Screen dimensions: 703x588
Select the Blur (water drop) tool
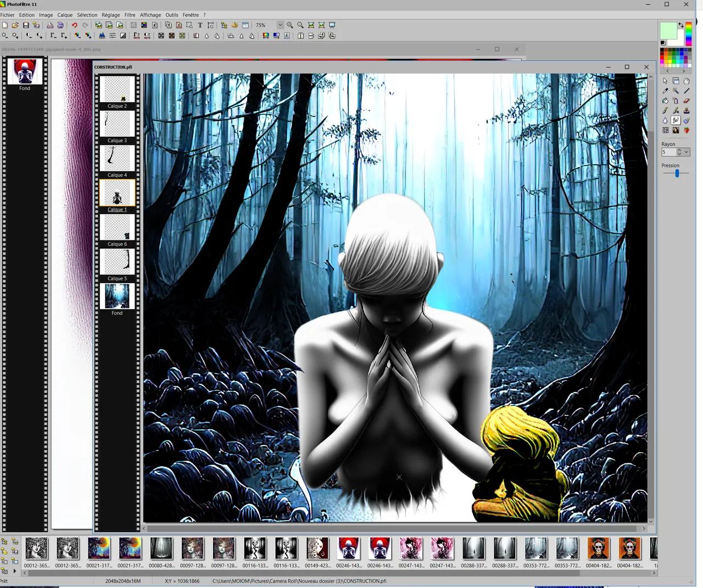point(665,120)
